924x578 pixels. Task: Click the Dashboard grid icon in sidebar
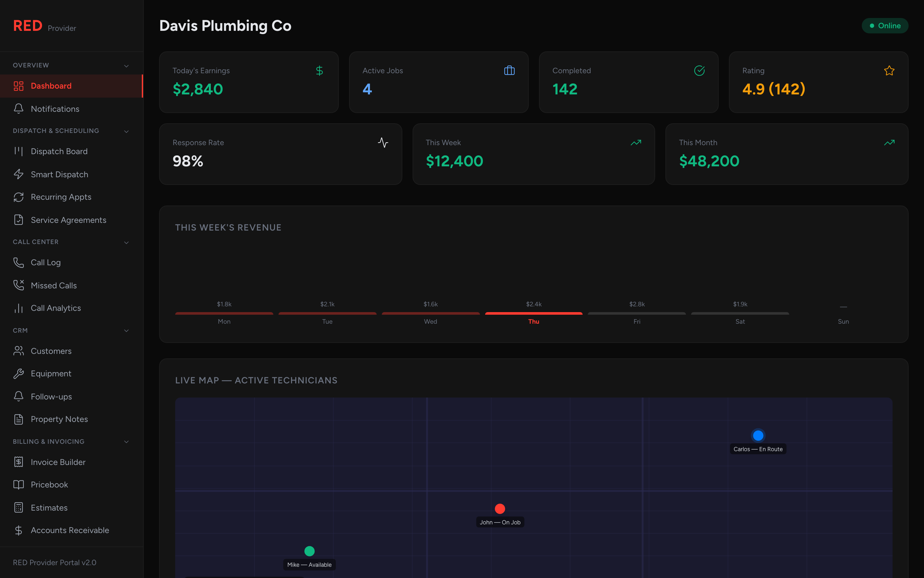point(18,86)
